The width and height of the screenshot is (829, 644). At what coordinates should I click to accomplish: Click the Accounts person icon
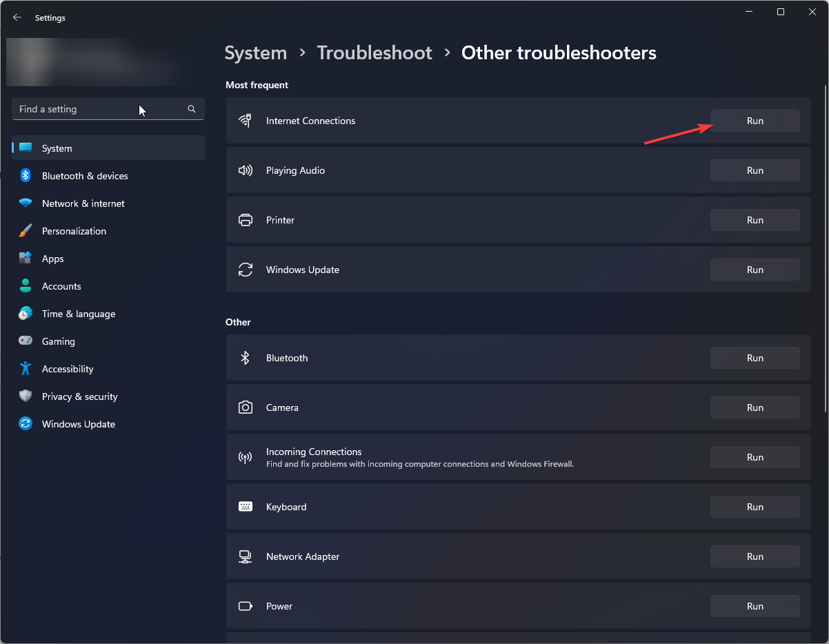pos(26,286)
